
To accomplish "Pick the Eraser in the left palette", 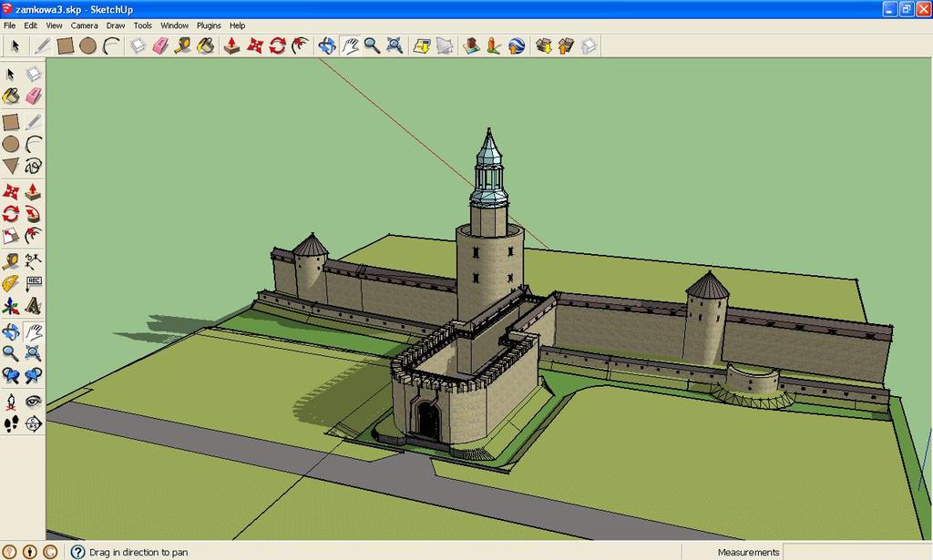I will click(34, 96).
